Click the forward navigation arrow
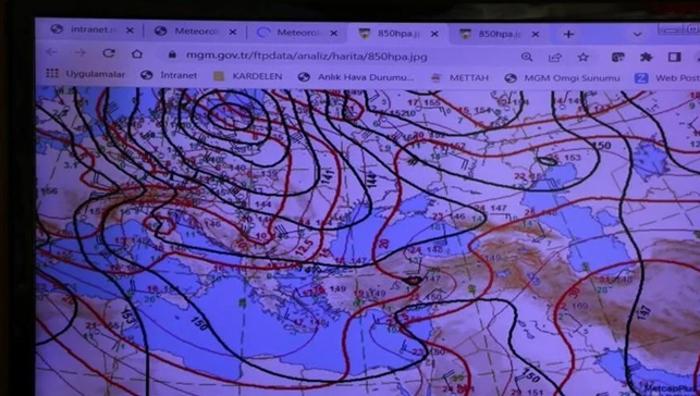Image resolution: width=700 pixels, height=396 pixels. (80, 53)
